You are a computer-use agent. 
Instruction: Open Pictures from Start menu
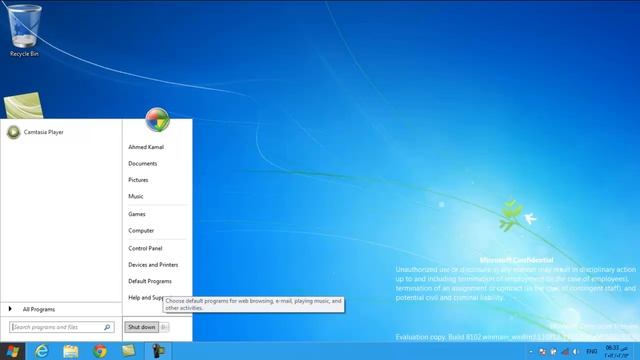coord(138,180)
